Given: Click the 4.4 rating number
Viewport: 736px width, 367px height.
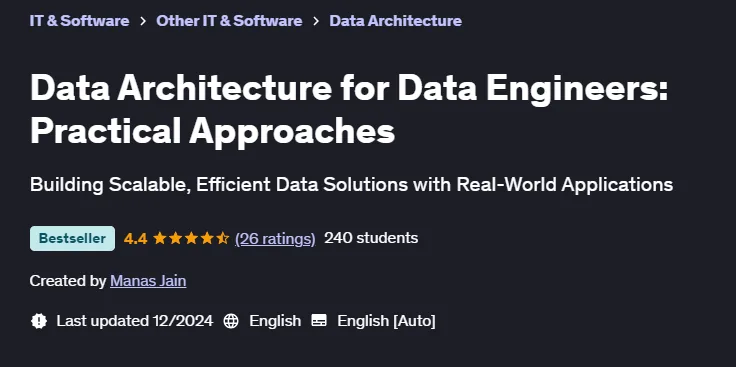Looking at the screenshot, I should click(x=135, y=238).
